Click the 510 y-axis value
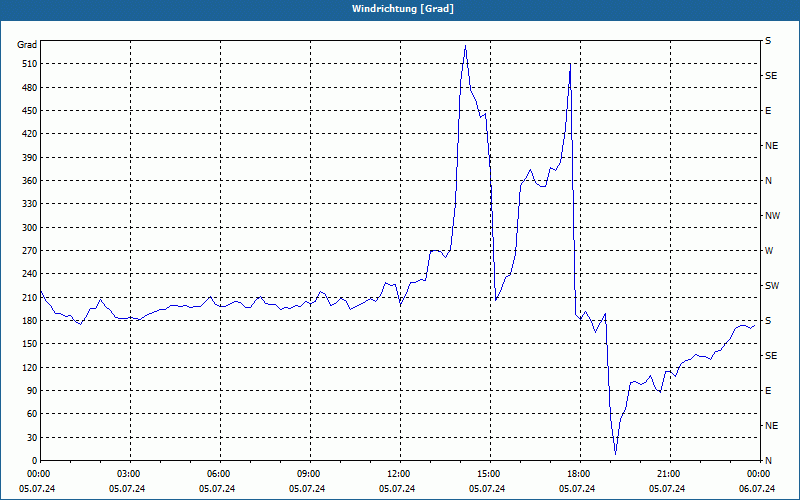The width and height of the screenshot is (800, 500). pos(30,64)
